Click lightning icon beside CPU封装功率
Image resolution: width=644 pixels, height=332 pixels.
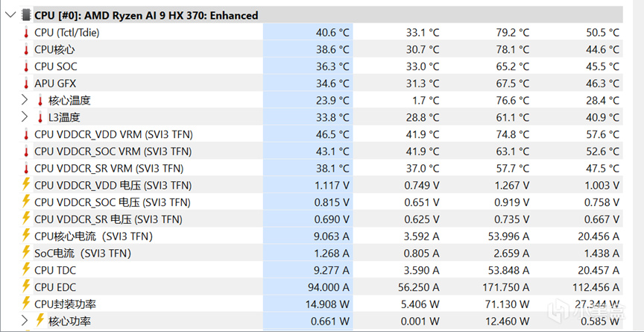click(26, 303)
